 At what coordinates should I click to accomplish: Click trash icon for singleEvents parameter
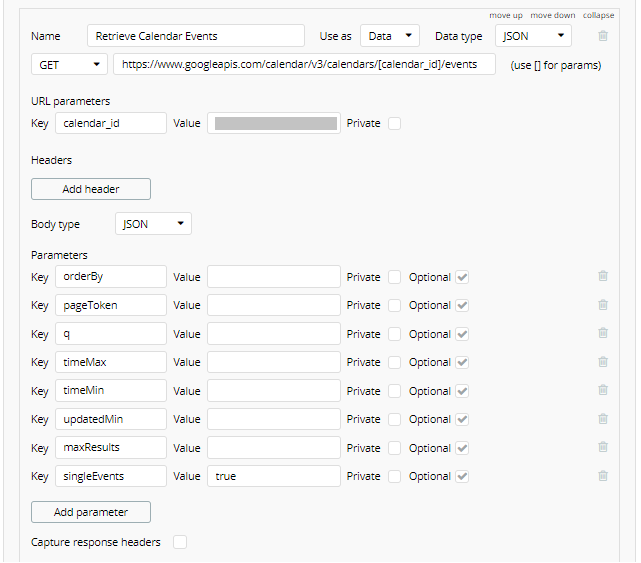coord(602,476)
